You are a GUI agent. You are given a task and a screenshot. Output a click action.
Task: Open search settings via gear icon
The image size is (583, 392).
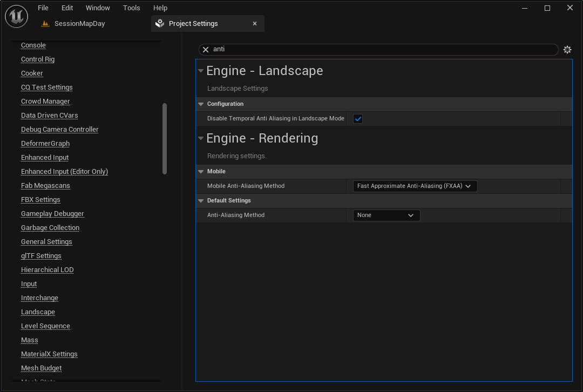pos(567,49)
